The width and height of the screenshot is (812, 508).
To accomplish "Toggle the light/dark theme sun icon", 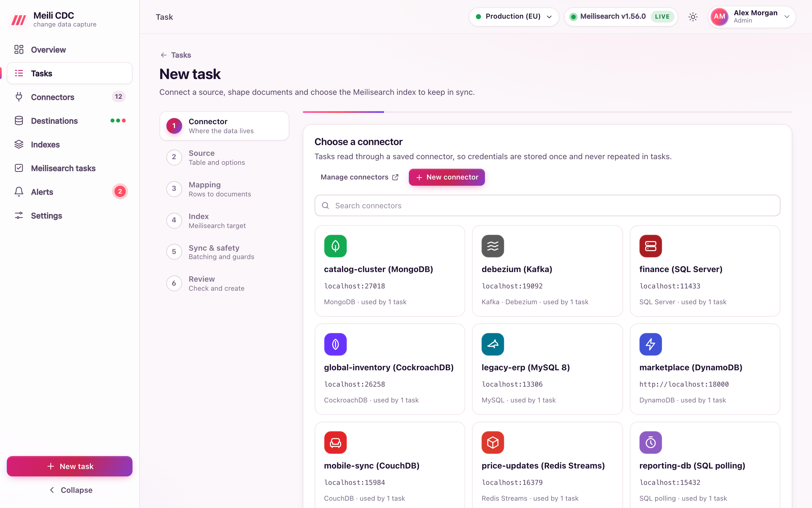I will coord(693,17).
